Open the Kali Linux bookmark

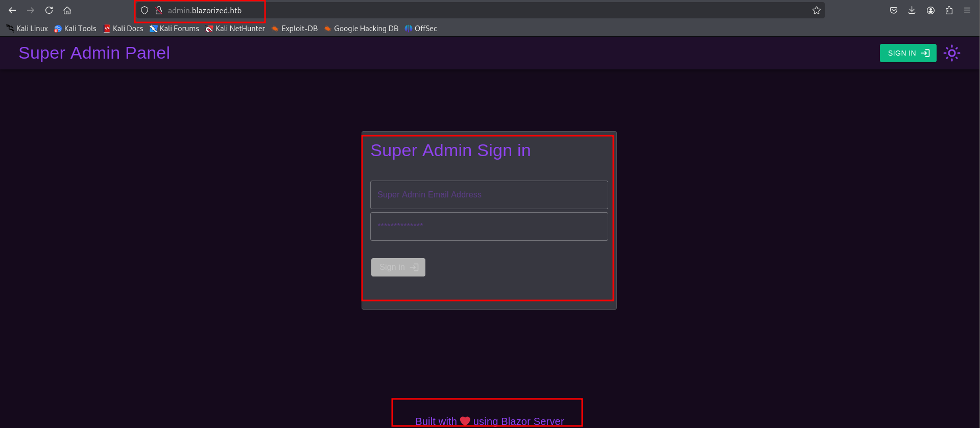pyautogui.click(x=27, y=29)
